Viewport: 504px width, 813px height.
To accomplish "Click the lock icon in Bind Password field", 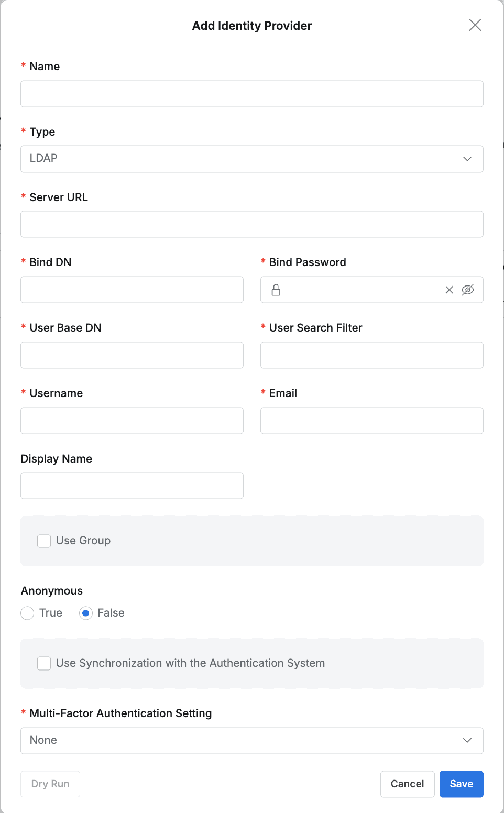I will (276, 290).
